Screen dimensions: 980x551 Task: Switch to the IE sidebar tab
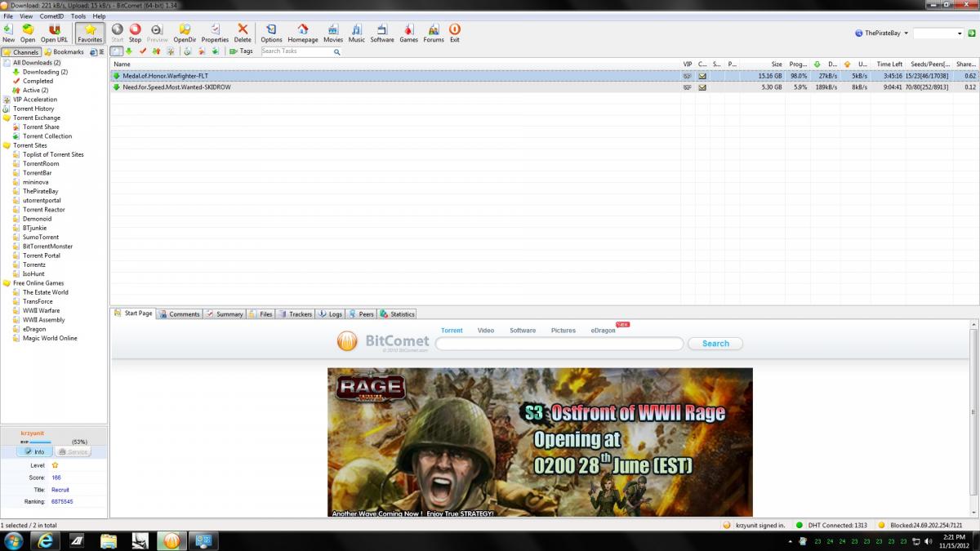[97, 52]
